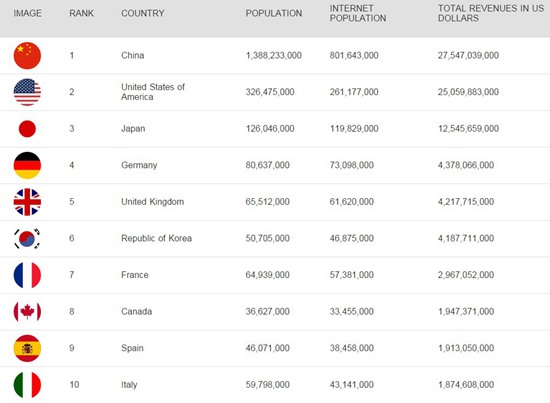
Task: Select the Japan flag image
Action: 27,129
